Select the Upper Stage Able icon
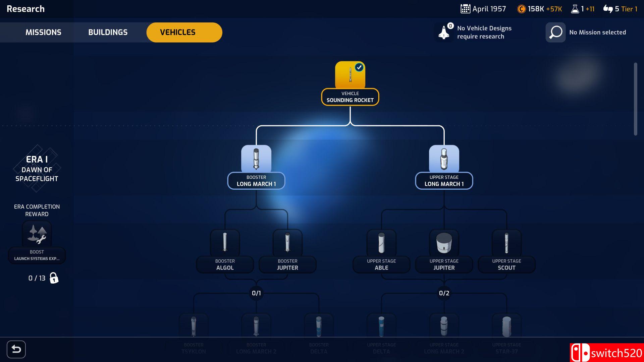Viewport: 644px width, 362px height. (x=381, y=242)
